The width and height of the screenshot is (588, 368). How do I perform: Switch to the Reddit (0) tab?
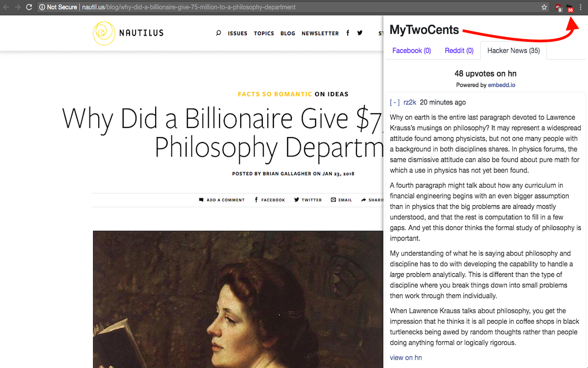point(459,51)
